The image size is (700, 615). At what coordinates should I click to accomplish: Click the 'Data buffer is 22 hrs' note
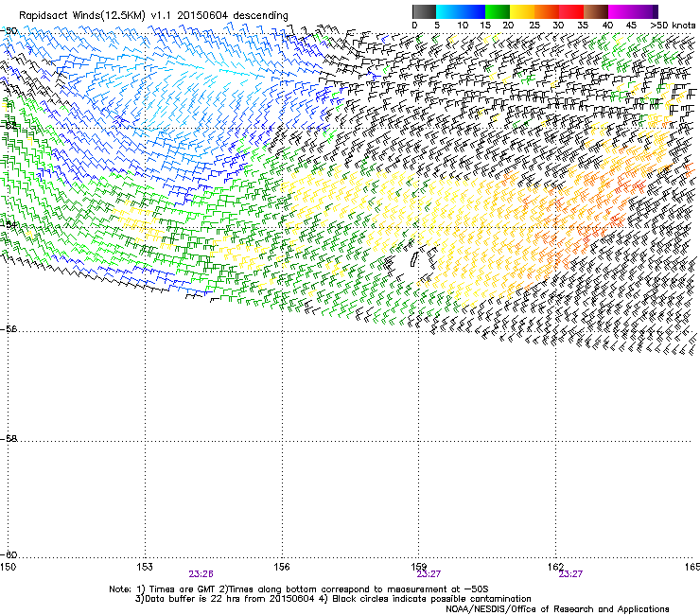tap(333, 599)
